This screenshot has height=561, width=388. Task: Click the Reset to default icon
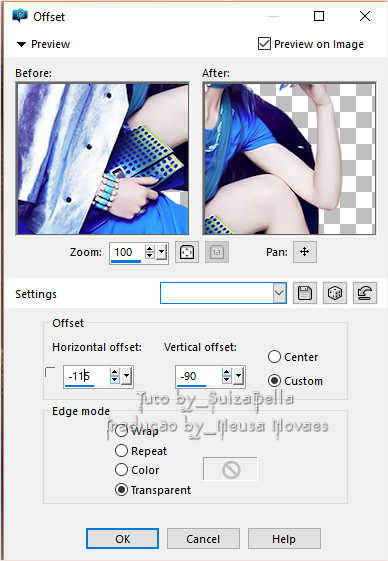pos(365,293)
